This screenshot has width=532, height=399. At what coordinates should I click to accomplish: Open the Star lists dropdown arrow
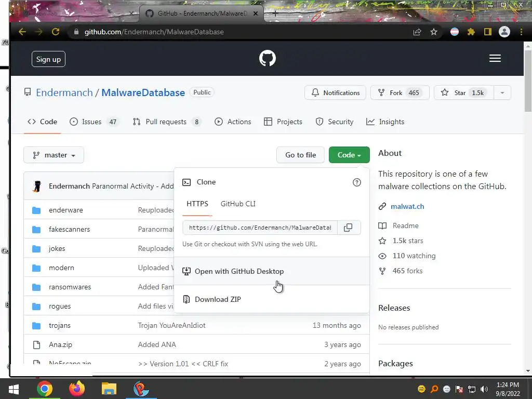[502, 93]
